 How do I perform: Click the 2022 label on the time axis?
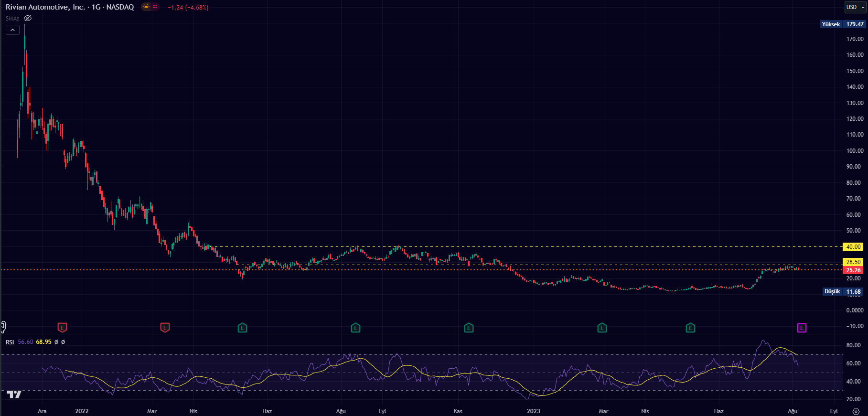point(82,411)
